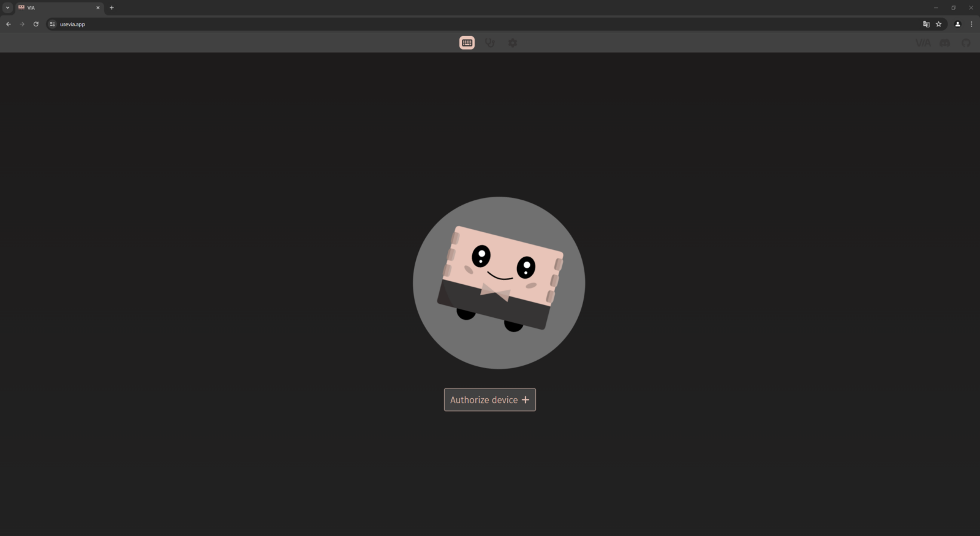Expand the tab search dropdown

pyautogui.click(x=7, y=8)
